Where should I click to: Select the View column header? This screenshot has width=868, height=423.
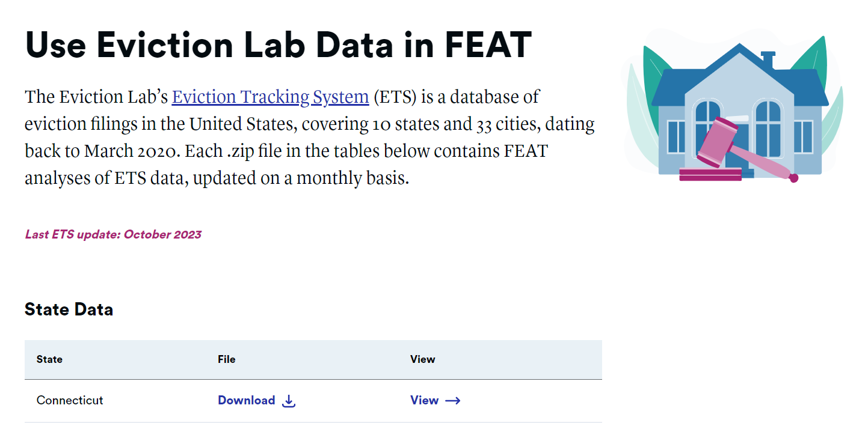pos(422,359)
